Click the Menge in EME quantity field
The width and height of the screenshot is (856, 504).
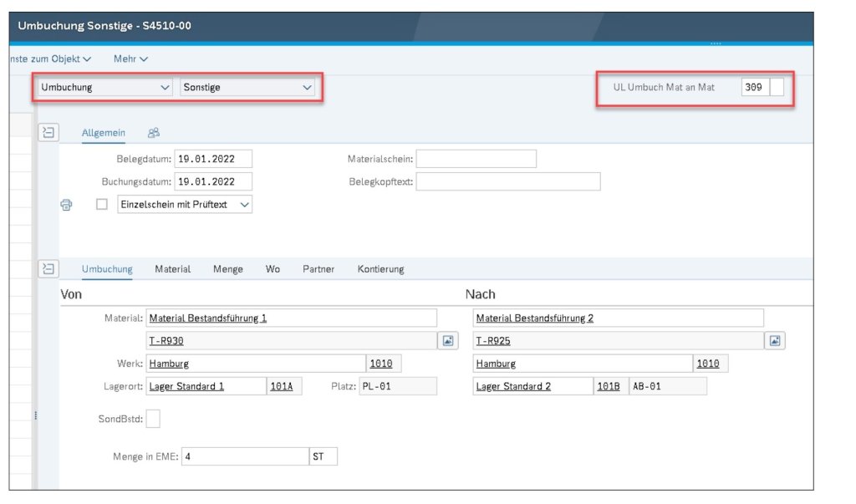coord(245,456)
